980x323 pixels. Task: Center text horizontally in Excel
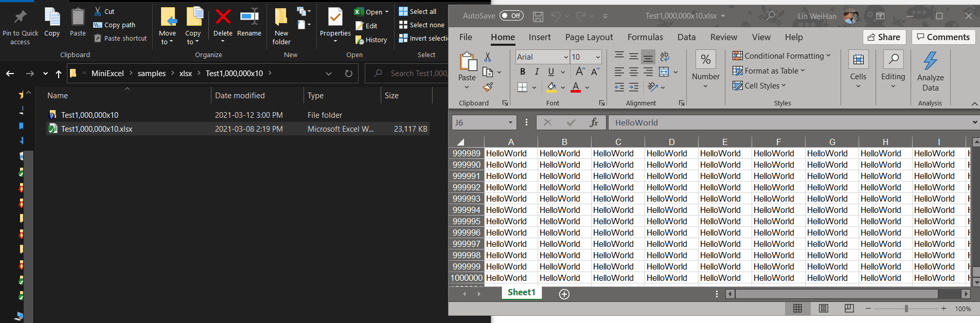click(634, 72)
